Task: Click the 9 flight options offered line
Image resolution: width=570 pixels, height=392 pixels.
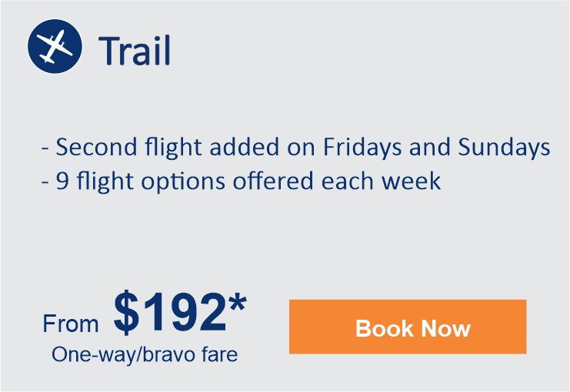Action: point(241,181)
